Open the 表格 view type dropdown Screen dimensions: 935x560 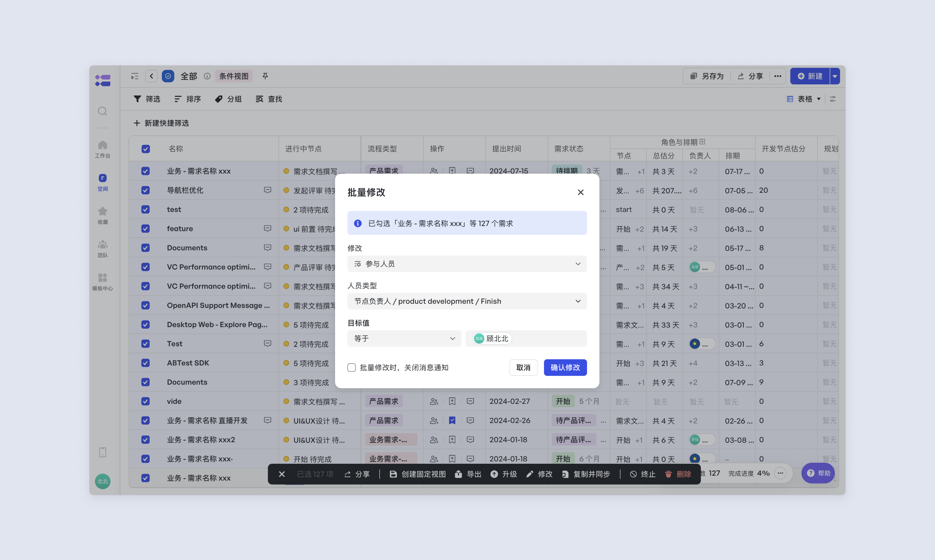[804, 99]
